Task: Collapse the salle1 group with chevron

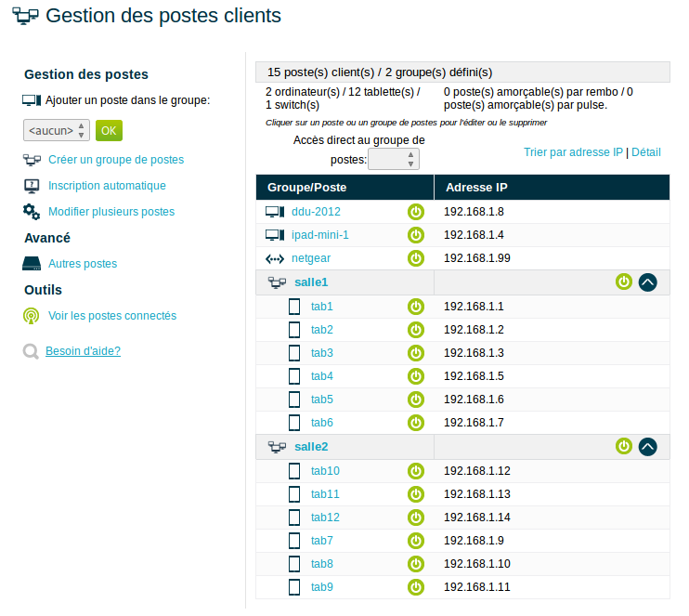Action: pos(648,282)
